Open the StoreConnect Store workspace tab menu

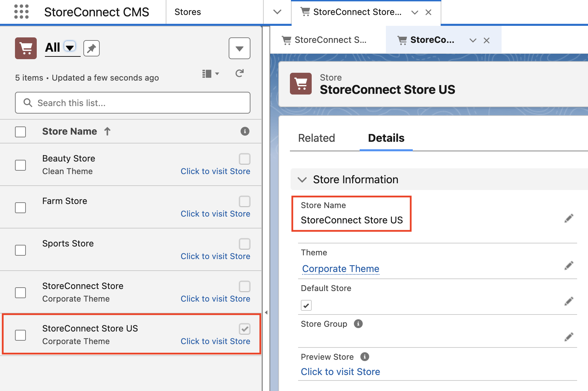click(414, 12)
